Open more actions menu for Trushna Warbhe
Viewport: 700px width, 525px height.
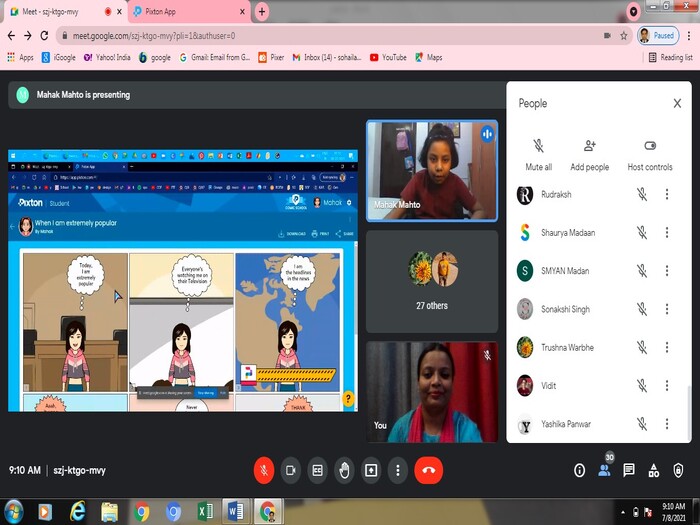point(667,347)
